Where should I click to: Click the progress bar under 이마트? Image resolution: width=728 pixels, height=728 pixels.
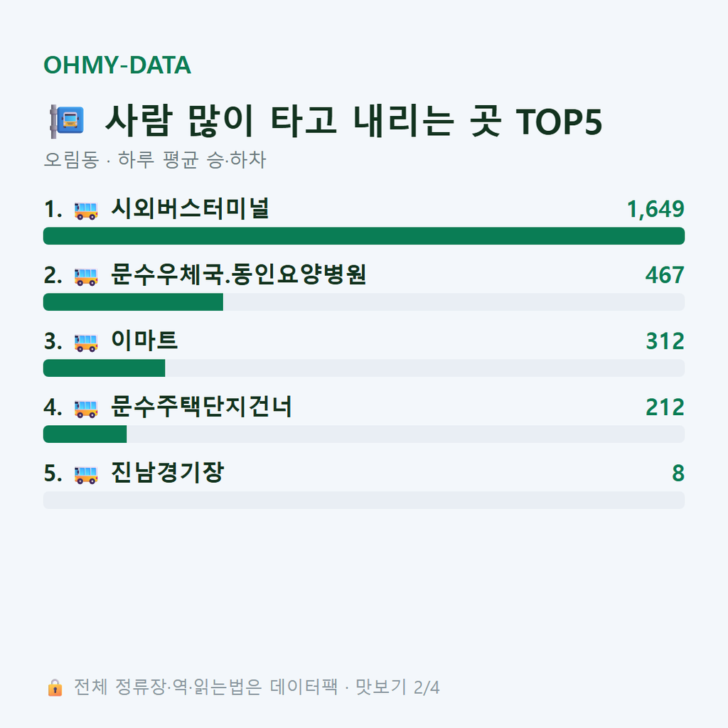(364, 368)
